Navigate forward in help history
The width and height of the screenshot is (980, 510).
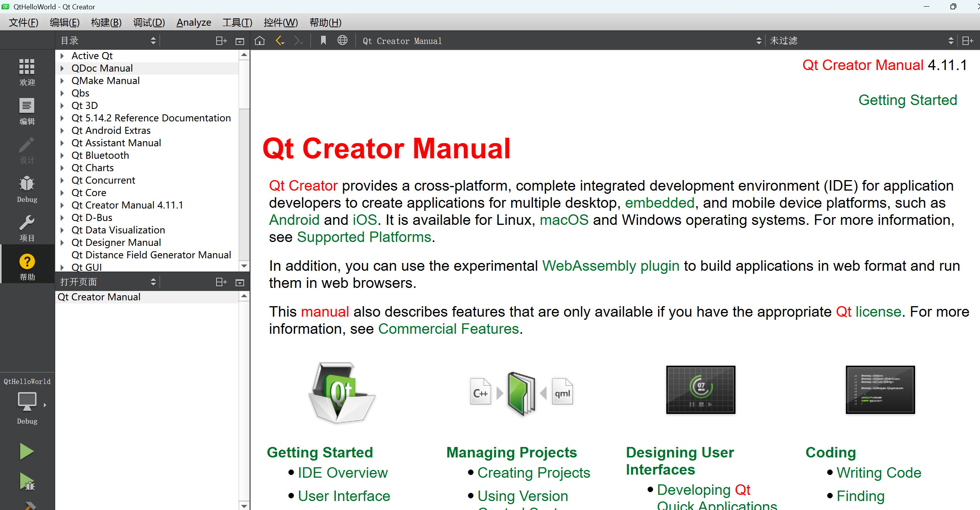tap(299, 40)
